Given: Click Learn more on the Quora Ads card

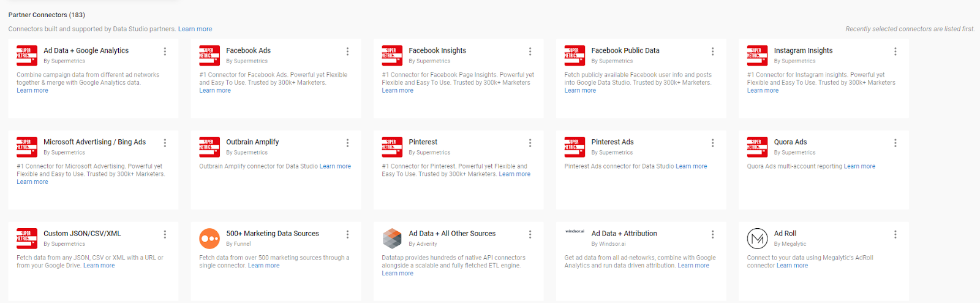Looking at the screenshot, I should pos(859,166).
